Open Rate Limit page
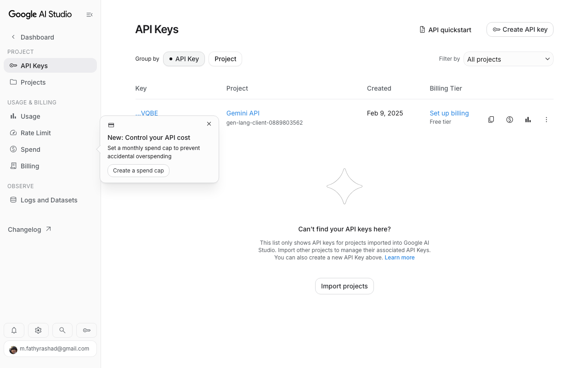This screenshot has width=588, height=368. (50, 133)
